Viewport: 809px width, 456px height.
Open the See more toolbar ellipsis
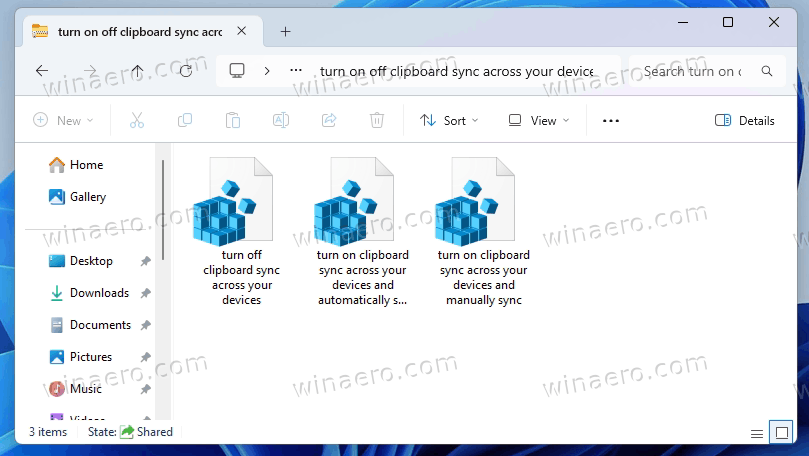pyautogui.click(x=611, y=121)
